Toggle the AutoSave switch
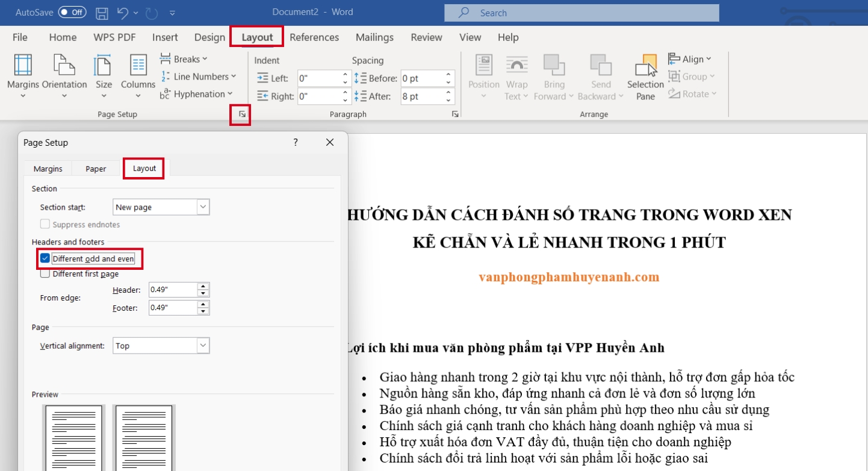The image size is (868, 471). (72, 12)
